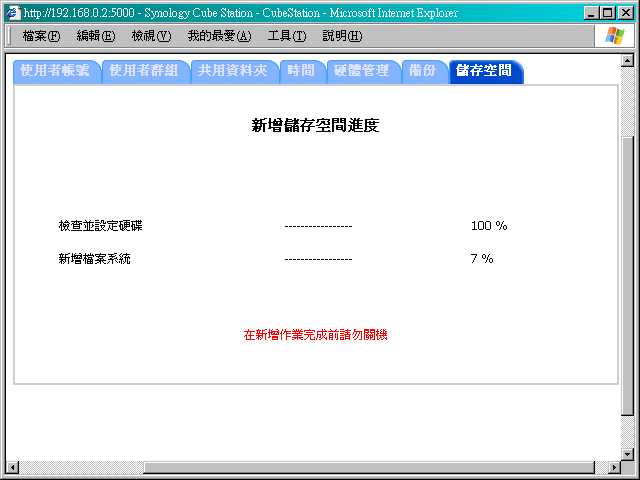
Task: Open the 說明(H) menu
Action: coord(342,36)
